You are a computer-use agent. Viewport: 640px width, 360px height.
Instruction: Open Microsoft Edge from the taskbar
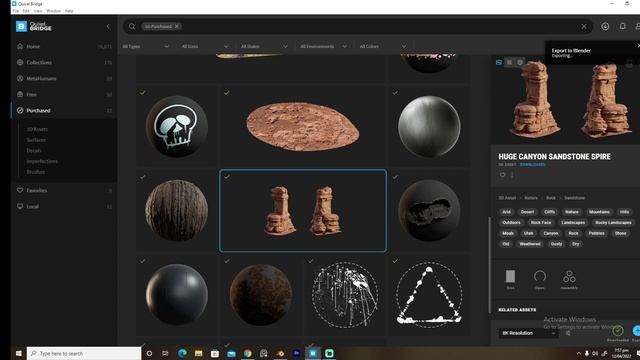coord(182,353)
